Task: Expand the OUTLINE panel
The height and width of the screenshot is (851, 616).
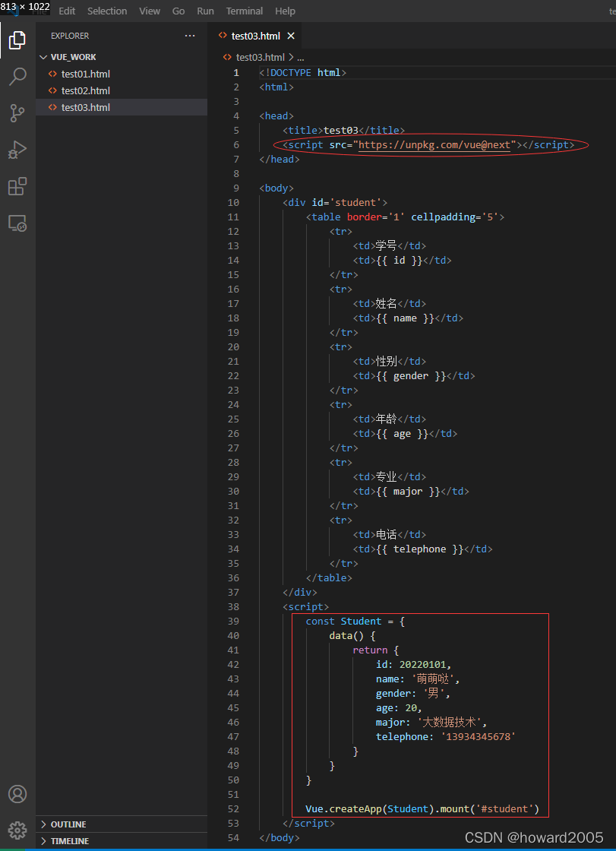Action: pos(68,824)
